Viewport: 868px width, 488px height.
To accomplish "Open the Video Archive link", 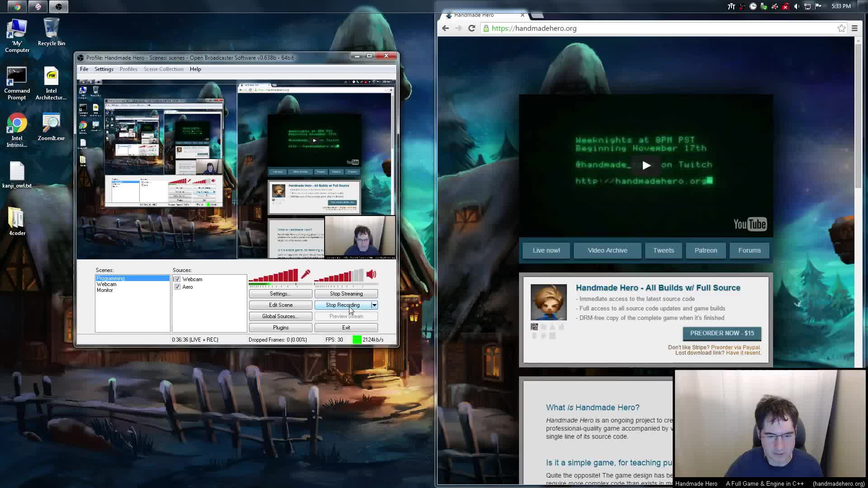I will tap(607, 250).
